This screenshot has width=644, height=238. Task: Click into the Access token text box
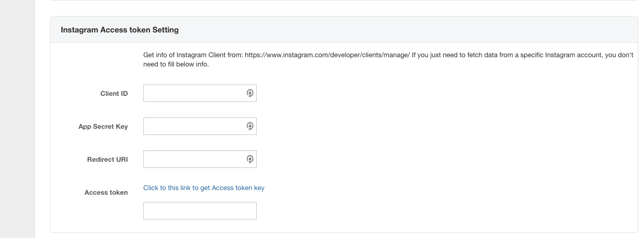click(x=200, y=211)
